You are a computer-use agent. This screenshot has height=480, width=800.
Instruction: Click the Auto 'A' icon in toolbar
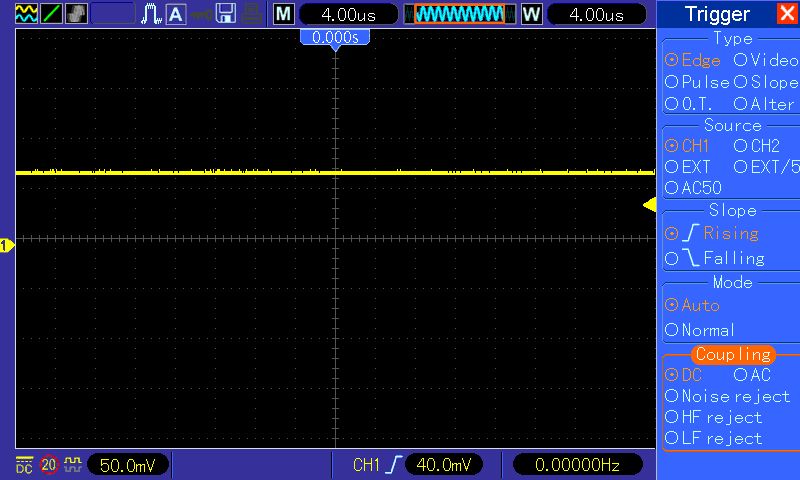(175, 14)
